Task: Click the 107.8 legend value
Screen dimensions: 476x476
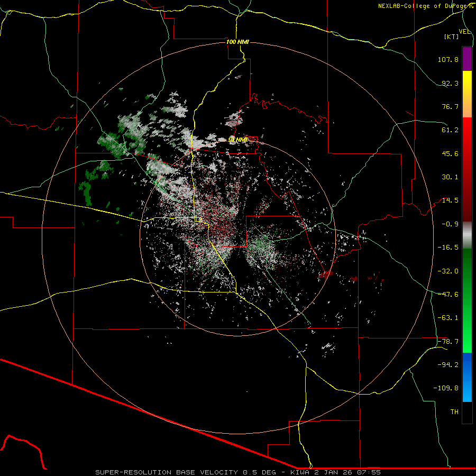Action: 448,59
